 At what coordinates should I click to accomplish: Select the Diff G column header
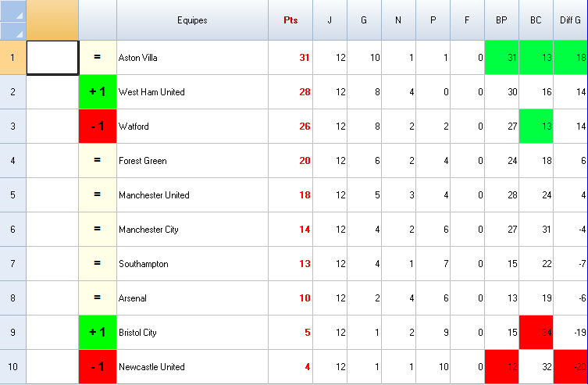pos(571,20)
